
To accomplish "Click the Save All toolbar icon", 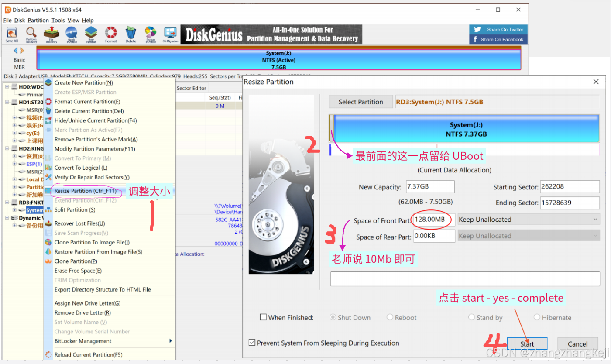I will [x=12, y=34].
